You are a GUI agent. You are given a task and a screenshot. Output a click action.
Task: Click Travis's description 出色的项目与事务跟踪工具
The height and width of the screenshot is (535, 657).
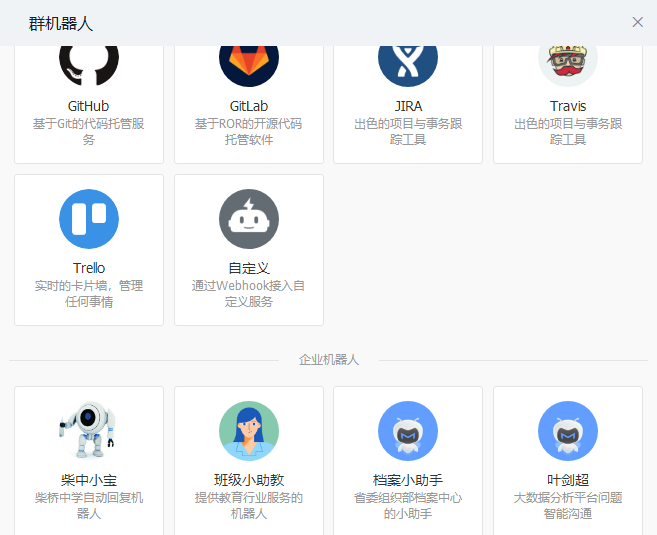[x=568, y=132]
